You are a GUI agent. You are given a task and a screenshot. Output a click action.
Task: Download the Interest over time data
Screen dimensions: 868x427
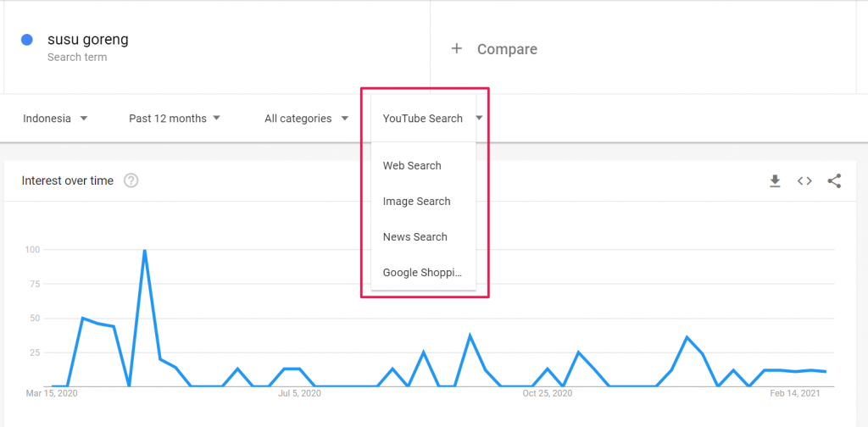pos(775,180)
